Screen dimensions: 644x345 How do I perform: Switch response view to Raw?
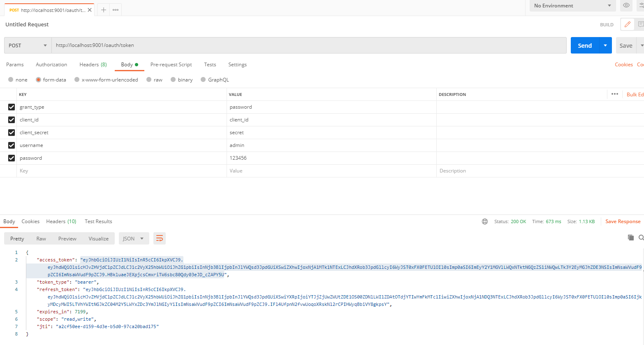(41, 238)
